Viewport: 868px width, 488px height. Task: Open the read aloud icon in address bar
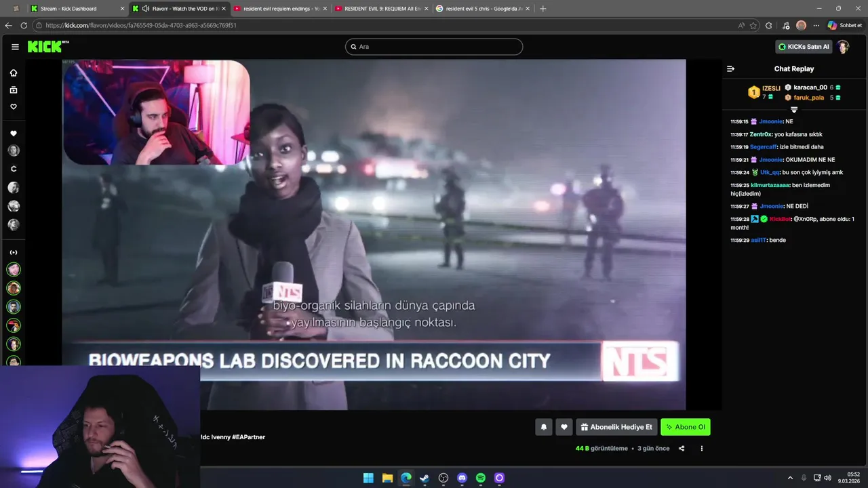tap(741, 25)
